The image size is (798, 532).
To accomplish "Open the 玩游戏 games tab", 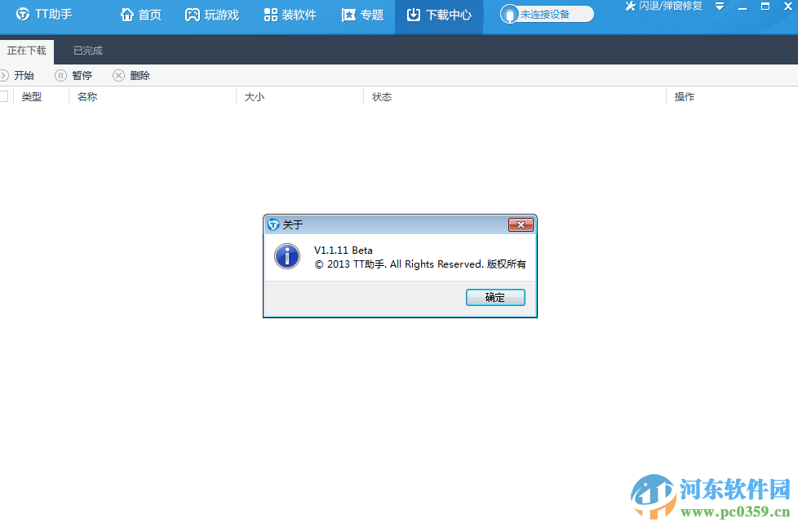I will point(212,15).
